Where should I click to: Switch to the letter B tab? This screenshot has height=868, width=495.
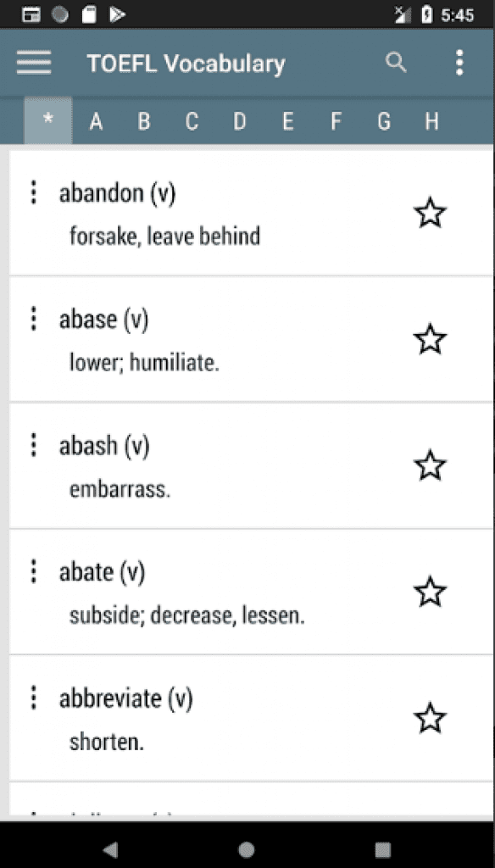point(143,121)
